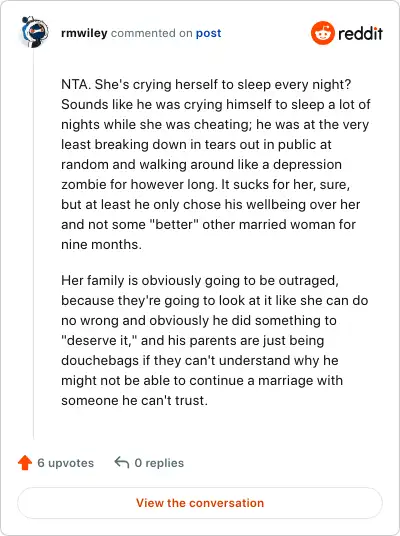Upvote with the orange arrow icon
The image size is (400, 536).
point(25,463)
